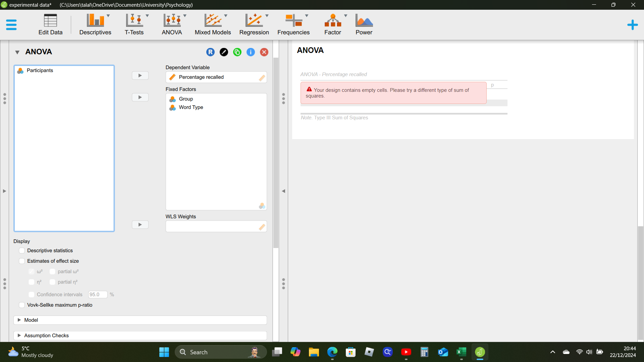Screen dimensions: 644x362
Task: Duplicate the analysis with the green icon
Action: point(237,52)
